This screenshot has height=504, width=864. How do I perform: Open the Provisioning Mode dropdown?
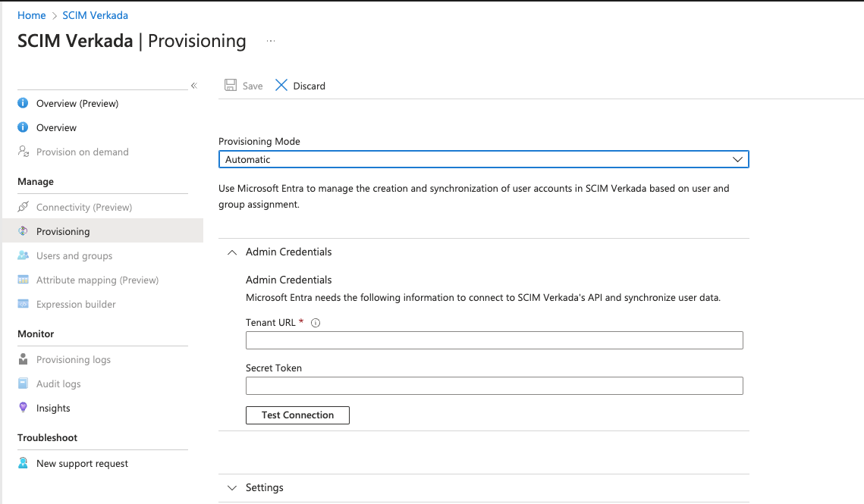[483, 159]
